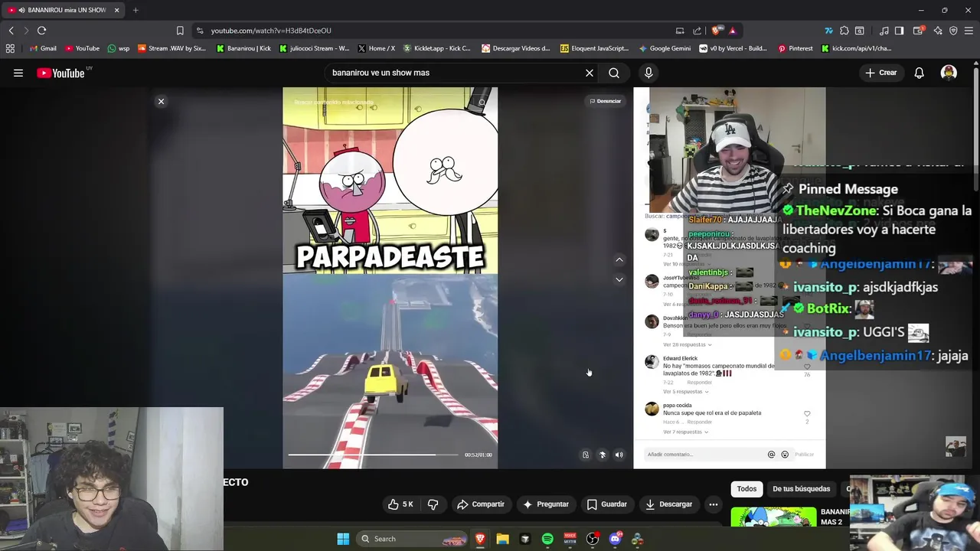The width and height of the screenshot is (980, 551).
Task: Like the papa cocida comment heart
Action: [807, 414]
